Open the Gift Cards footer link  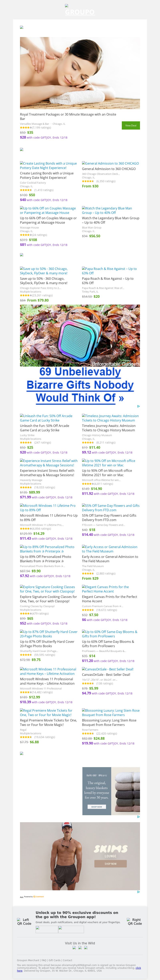pyautogui.click(x=54, y=961)
